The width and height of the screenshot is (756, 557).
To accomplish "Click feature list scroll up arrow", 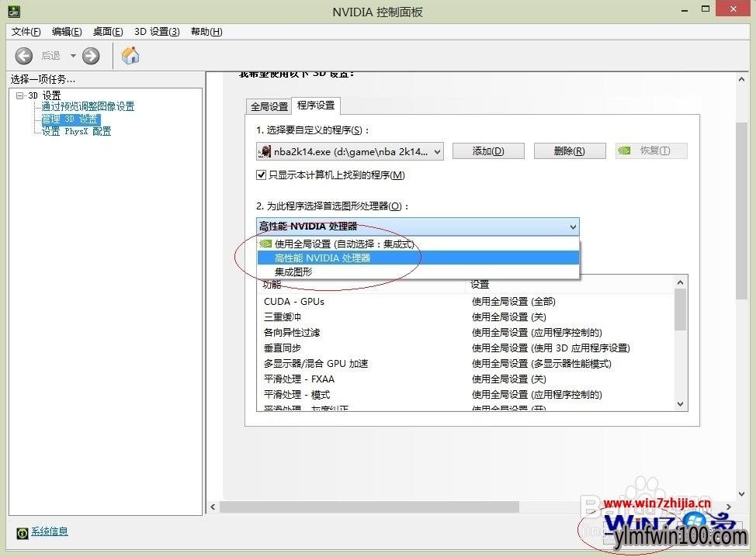I will (680, 282).
